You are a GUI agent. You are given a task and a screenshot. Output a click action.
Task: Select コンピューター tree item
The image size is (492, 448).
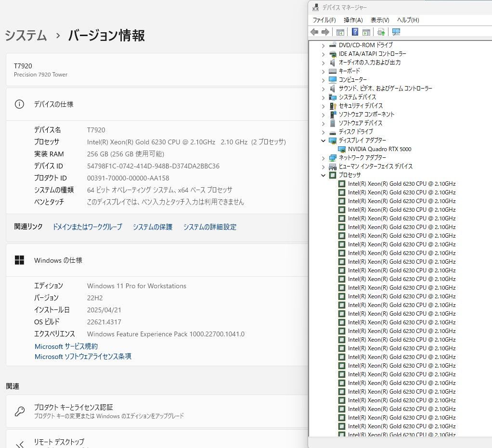click(353, 80)
